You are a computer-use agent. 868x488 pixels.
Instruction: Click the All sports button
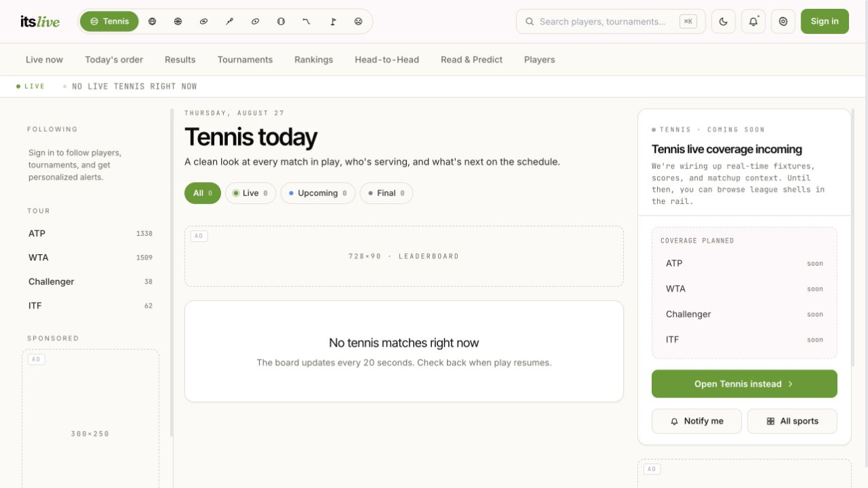792,421
